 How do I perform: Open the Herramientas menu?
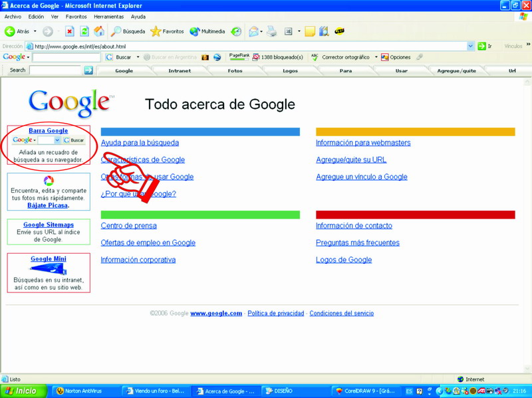(x=108, y=16)
